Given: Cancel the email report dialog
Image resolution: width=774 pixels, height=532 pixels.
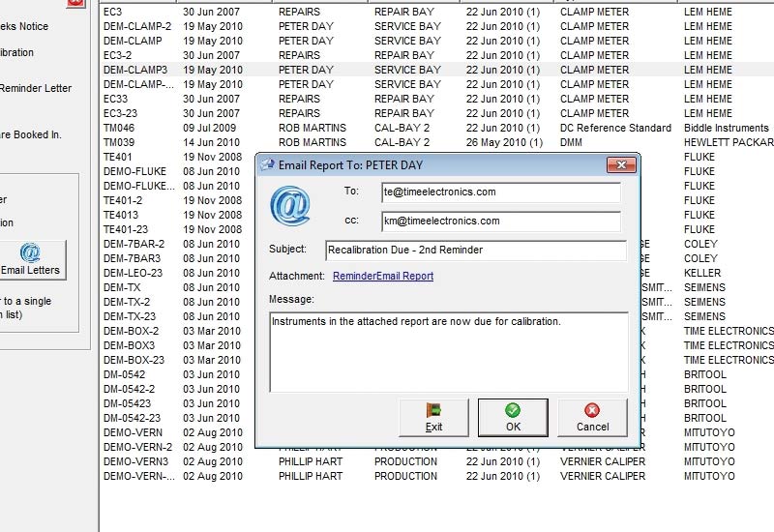Looking at the screenshot, I should click(592, 418).
